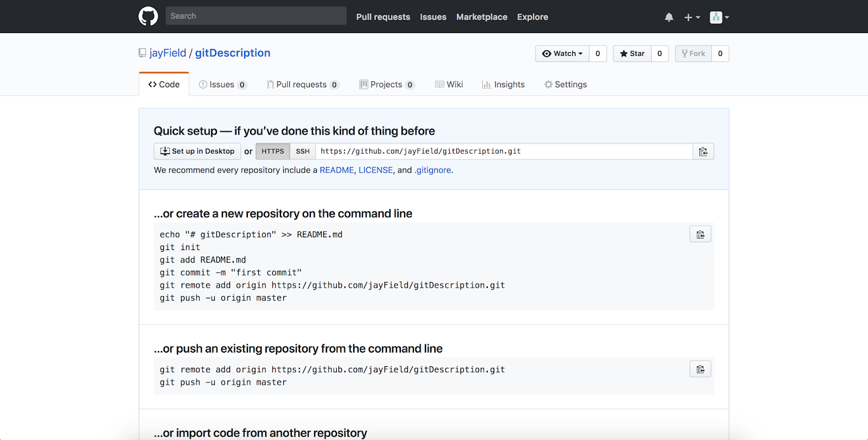Switch to the Projects tab

[387, 85]
